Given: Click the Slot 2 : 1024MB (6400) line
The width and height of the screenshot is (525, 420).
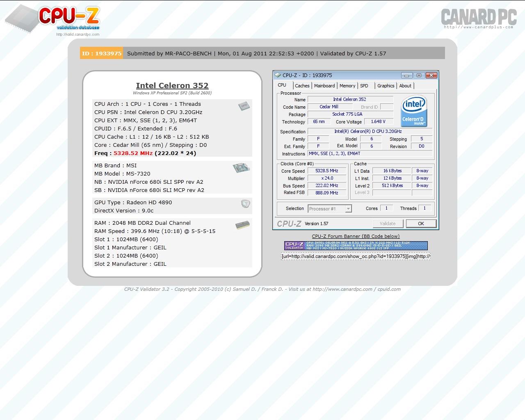Looking at the screenshot, I should coord(126,256).
